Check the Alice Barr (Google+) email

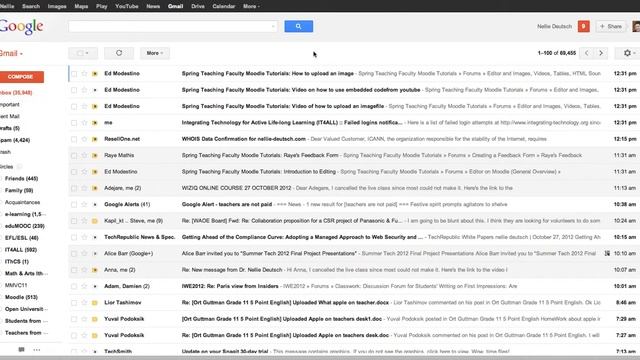click(74, 253)
